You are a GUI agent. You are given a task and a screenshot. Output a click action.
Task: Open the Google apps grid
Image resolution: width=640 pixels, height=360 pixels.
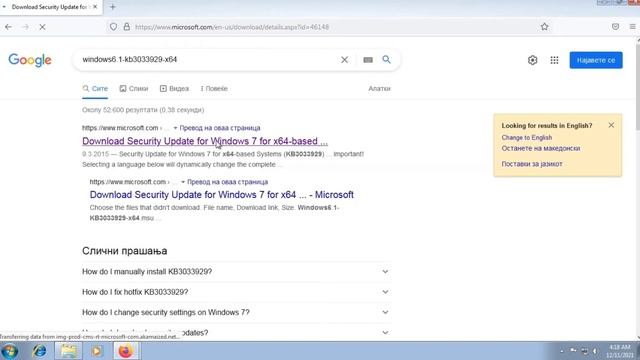pos(554,60)
